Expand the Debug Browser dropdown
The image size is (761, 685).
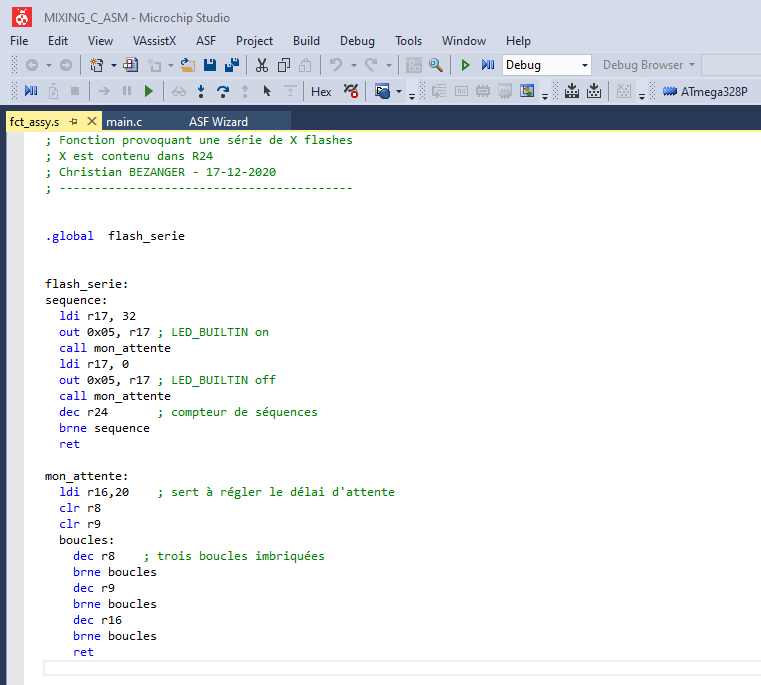[692, 65]
